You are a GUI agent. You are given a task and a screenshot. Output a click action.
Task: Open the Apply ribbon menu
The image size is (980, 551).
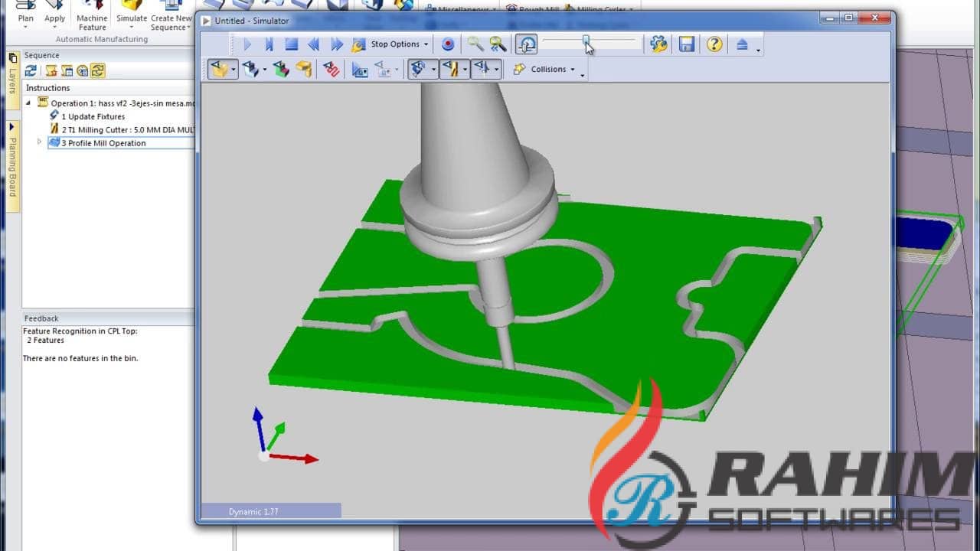click(x=54, y=15)
